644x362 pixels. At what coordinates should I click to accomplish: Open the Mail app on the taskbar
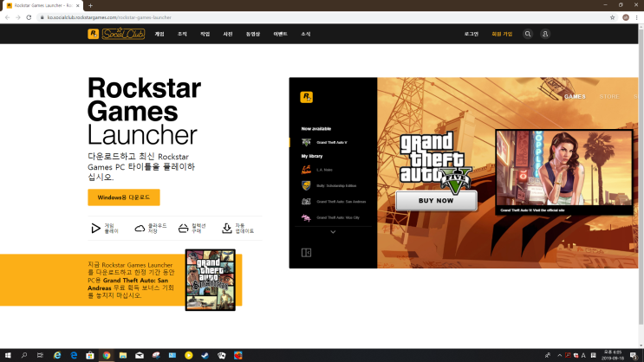coord(140,355)
